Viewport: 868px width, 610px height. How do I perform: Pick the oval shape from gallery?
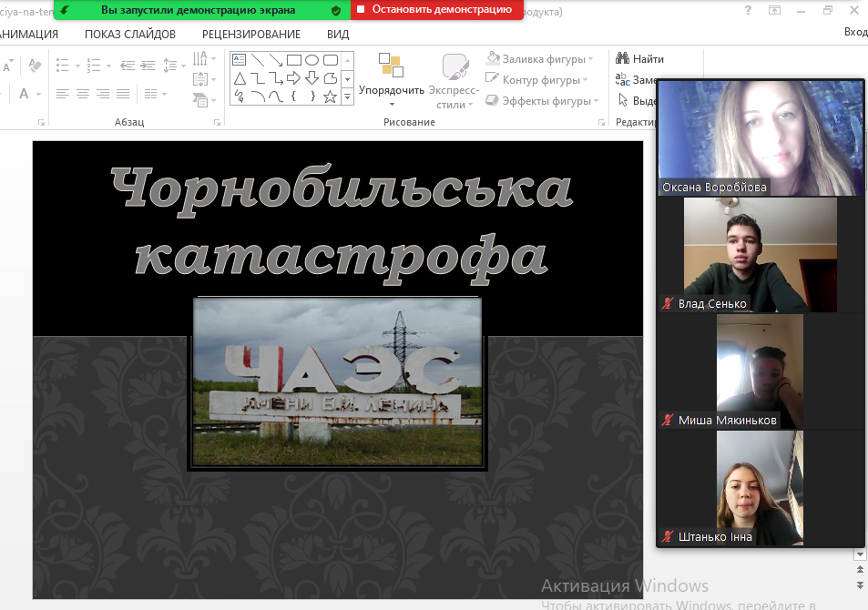coord(312,60)
